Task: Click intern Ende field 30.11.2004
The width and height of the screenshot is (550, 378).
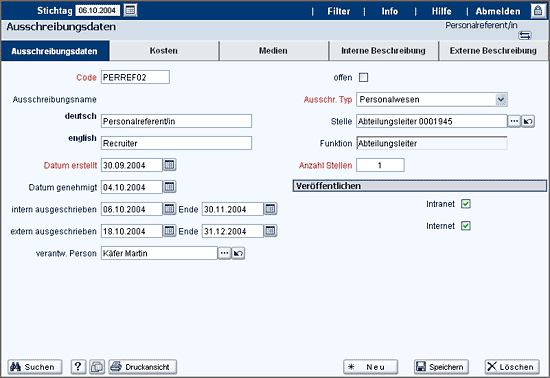Action: coord(233,209)
